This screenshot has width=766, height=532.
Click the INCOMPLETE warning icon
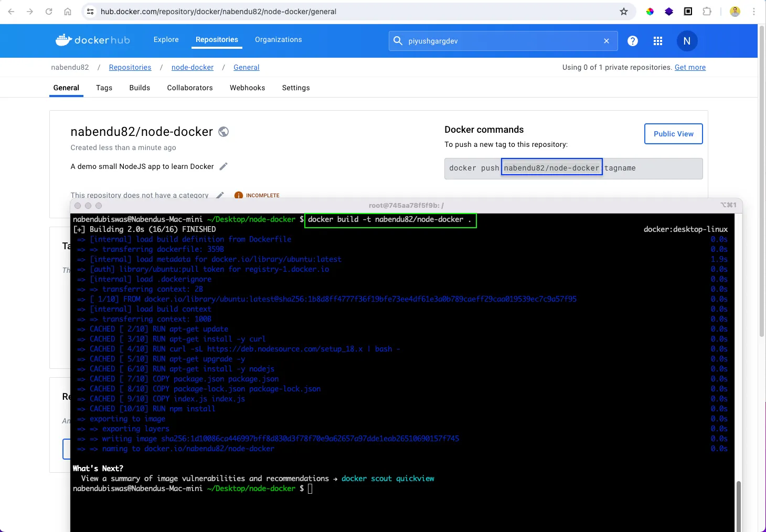pos(239,195)
